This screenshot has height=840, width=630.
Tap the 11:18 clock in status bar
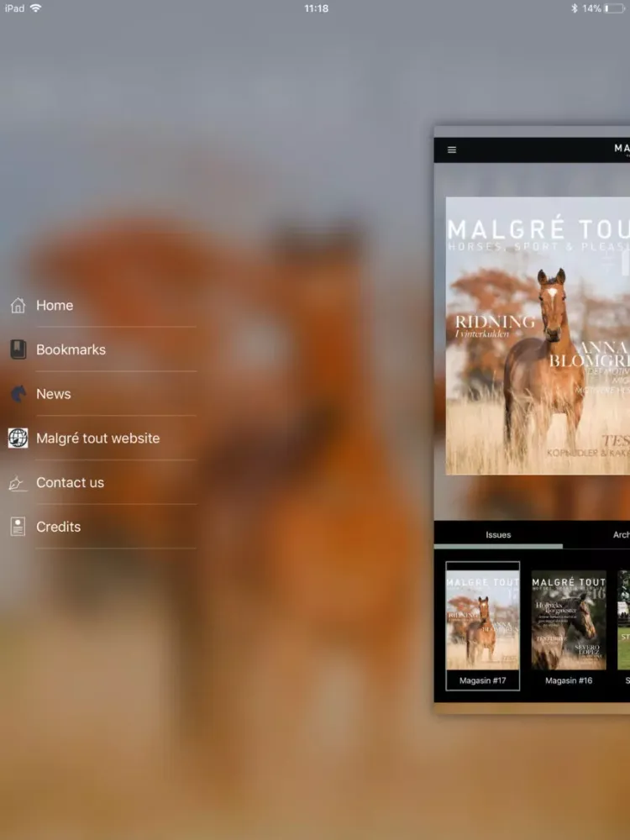click(x=316, y=8)
